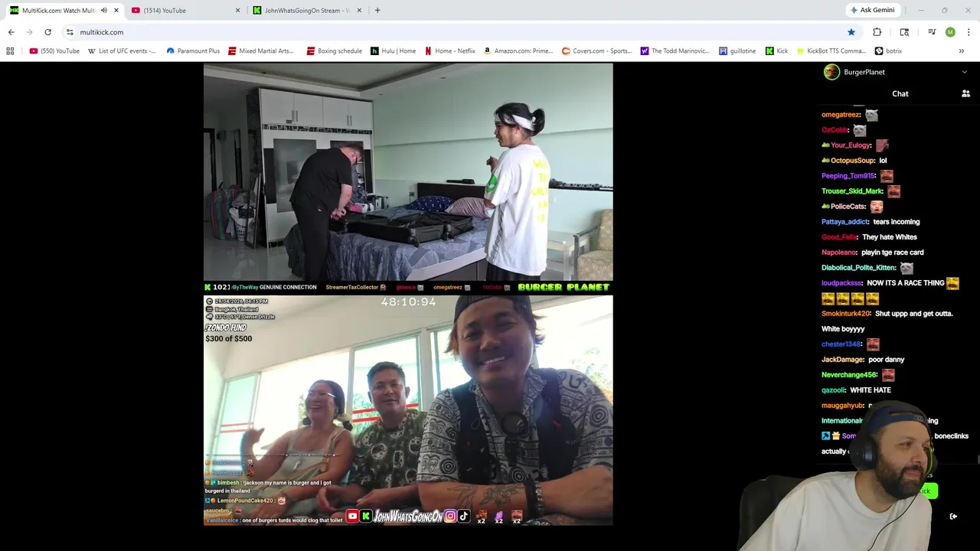Viewport: 980px width, 551px height.
Task: Click username OctopusSoup in chat
Action: pyautogui.click(x=853, y=161)
